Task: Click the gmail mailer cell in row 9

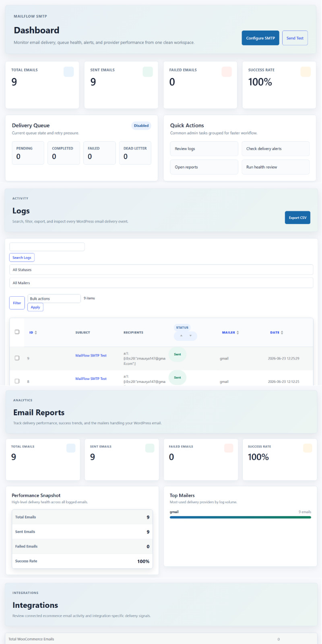Action: (224, 358)
